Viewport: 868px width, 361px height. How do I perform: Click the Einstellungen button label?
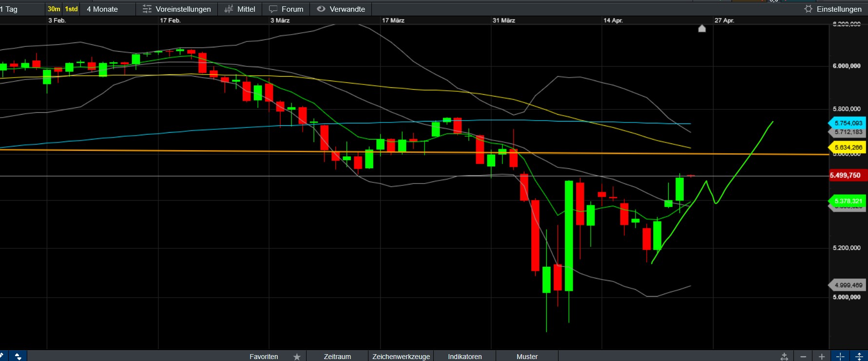(x=839, y=9)
